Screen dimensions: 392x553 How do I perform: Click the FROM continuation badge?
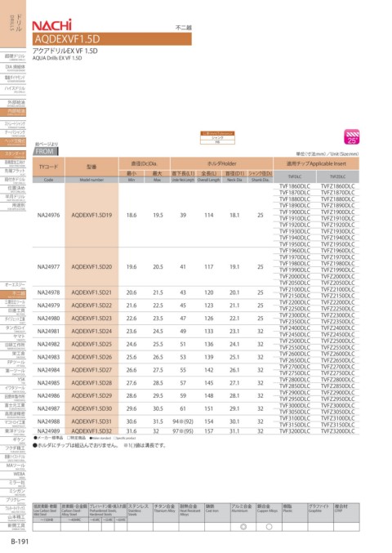coord(46,151)
